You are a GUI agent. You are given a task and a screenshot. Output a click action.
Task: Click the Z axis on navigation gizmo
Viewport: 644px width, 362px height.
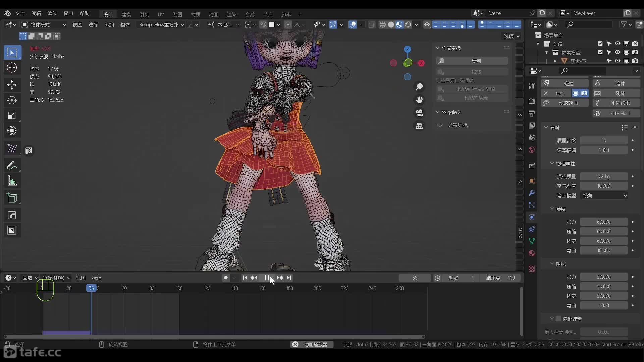point(407,49)
